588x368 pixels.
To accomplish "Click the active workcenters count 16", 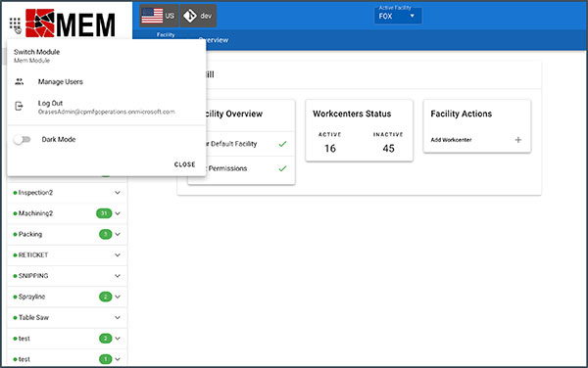I will pos(330,149).
